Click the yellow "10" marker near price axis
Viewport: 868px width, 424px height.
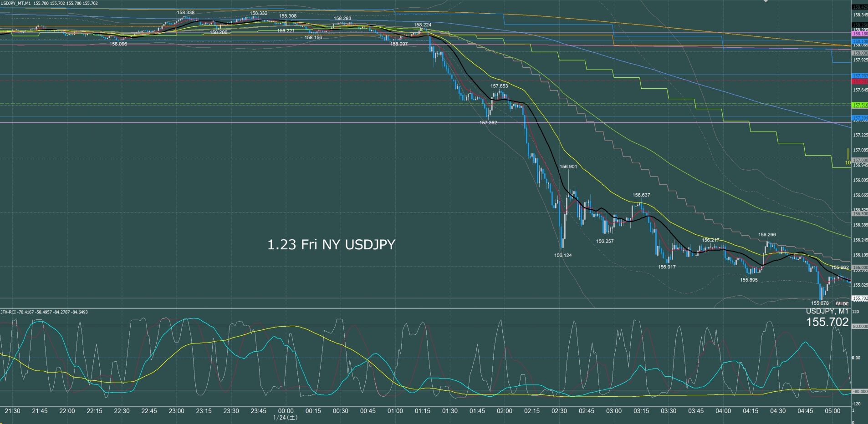tap(848, 162)
